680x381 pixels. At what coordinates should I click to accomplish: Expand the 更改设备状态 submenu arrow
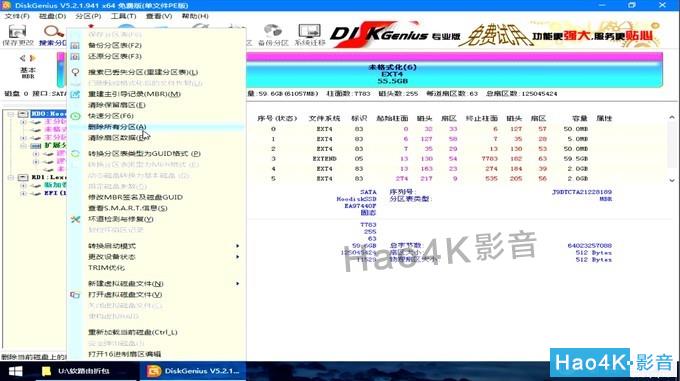point(237,257)
